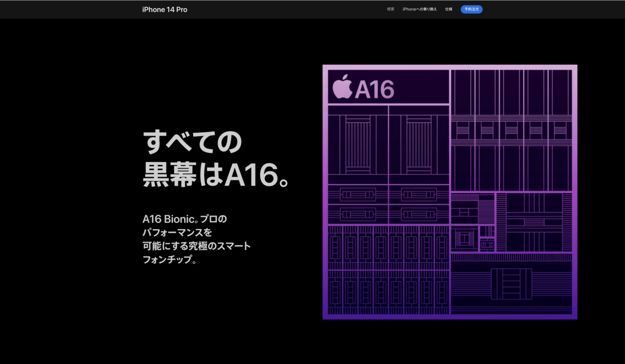Select the 概要 overview tab
Viewport: 625px width, 364px height.
click(x=391, y=9)
